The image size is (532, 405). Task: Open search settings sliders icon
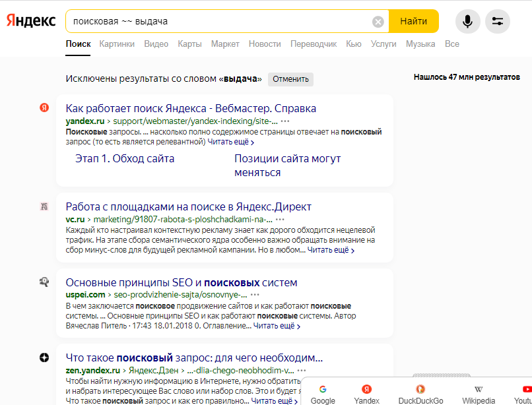[498, 21]
